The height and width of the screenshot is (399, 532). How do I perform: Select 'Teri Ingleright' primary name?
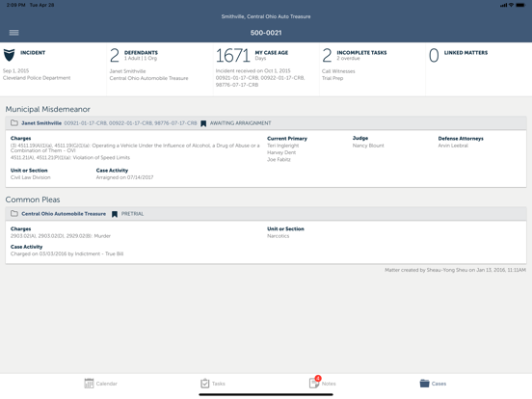283,146
